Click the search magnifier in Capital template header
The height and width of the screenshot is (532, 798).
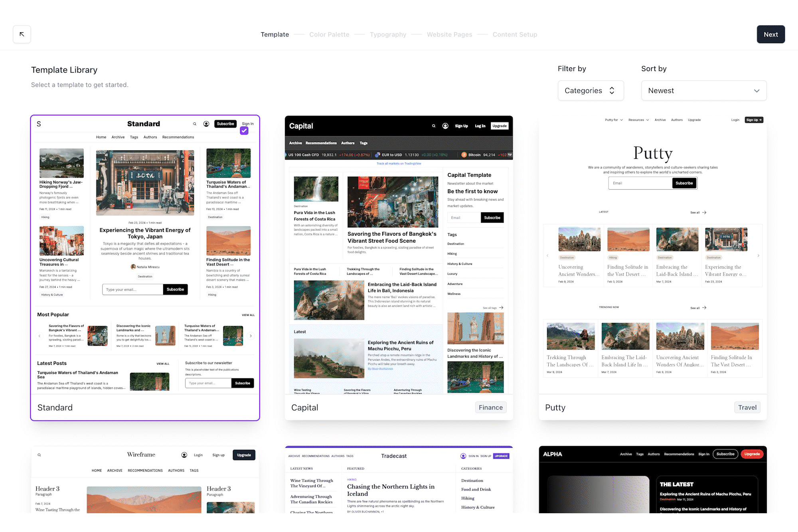coord(434,126)
